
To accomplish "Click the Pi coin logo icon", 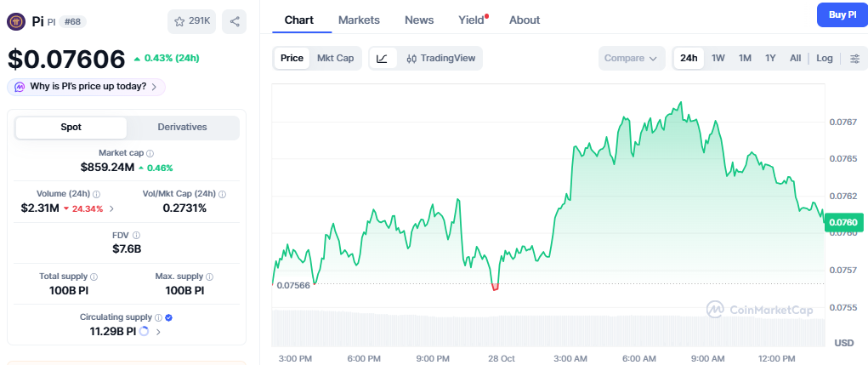I will tap(16, 21).
